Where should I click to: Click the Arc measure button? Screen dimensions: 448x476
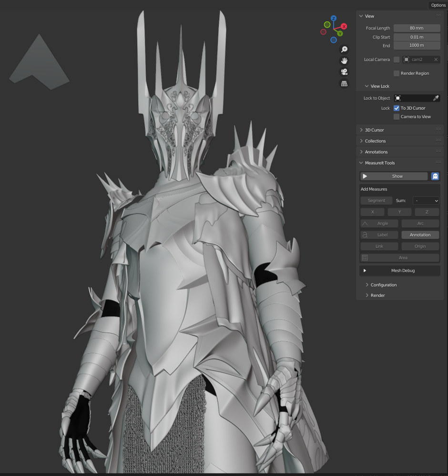point(420,223)
